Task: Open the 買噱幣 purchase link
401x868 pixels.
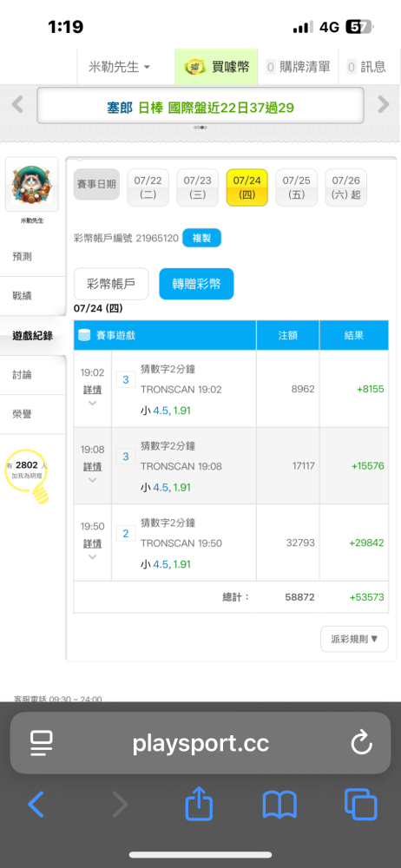Action: click(x=217, y=67)
